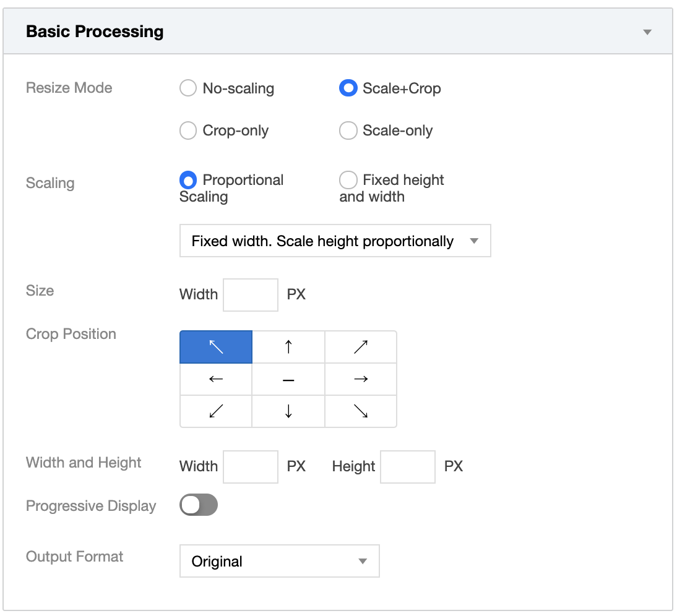Open the Output Format dropdown
Screen dimensions: 677x616
point(279,561)
